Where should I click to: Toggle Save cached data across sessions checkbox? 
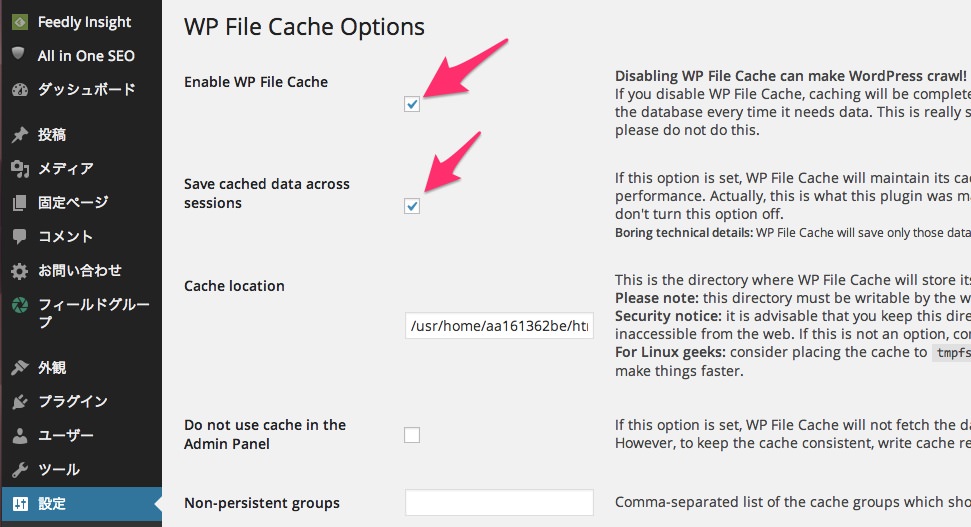click(x=412, y=206)
